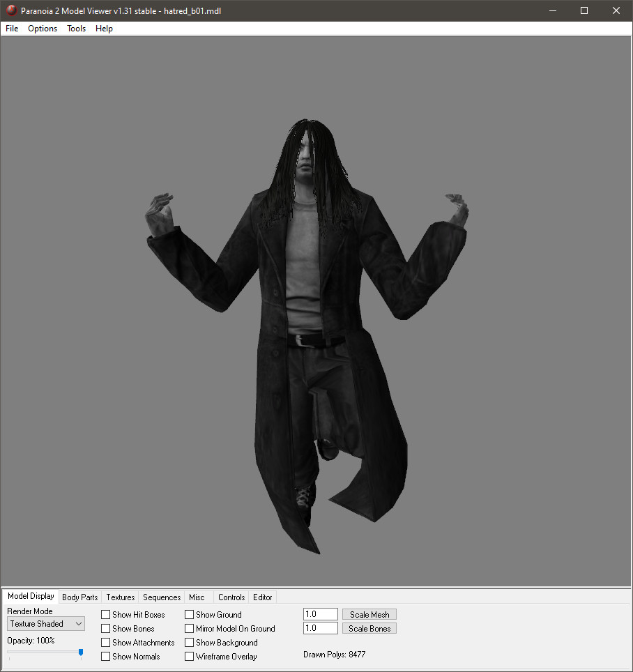Screen dimensions: 633x672
Task: Enable Wireframe Overlay checkbox
Action: pos(190,657)
